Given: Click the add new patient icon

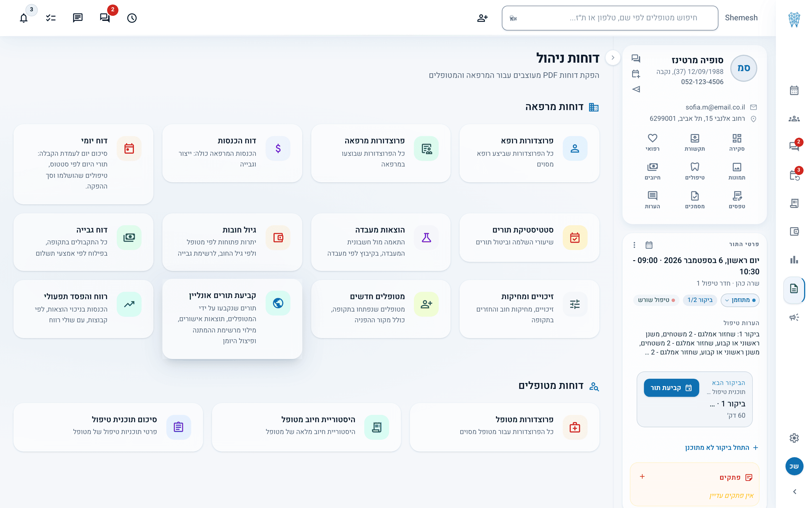Looking at the screenshot, I should (482, 18).
